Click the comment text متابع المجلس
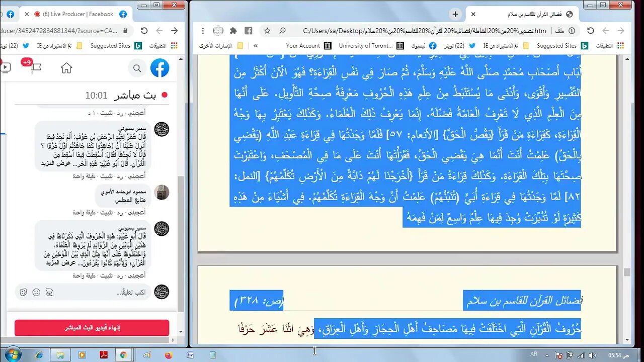The image size is (644, 362). point(131,200)
